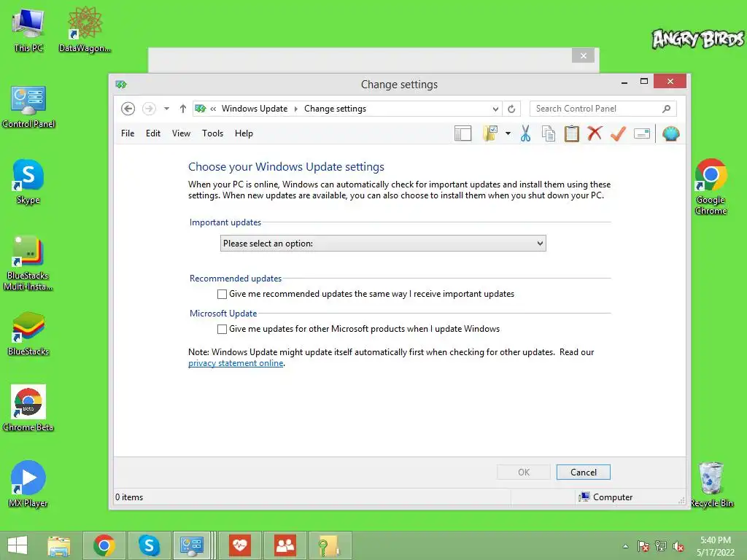
Task: Open the Tools menu
Action: [212, 134]
